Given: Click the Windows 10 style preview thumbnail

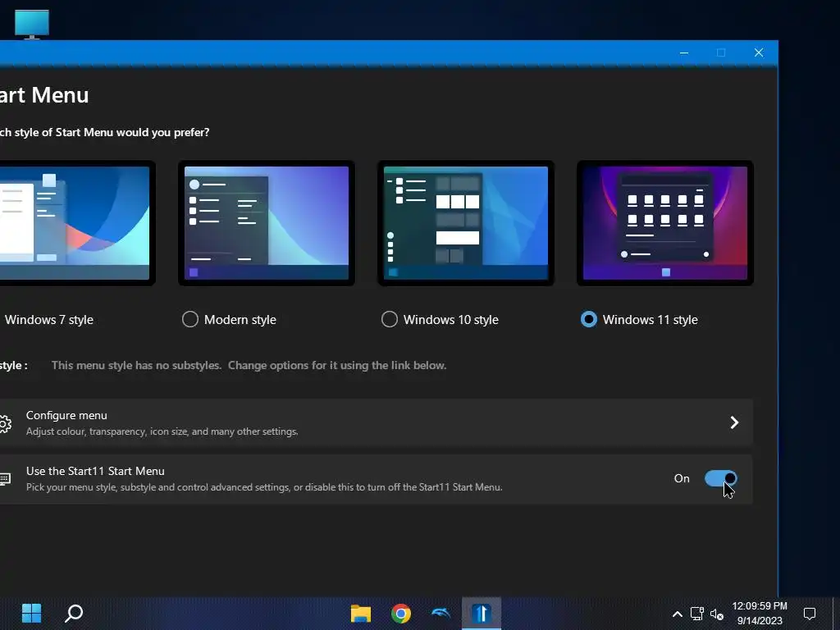Looking at the screenshot, I should click(x=466, y=223).
